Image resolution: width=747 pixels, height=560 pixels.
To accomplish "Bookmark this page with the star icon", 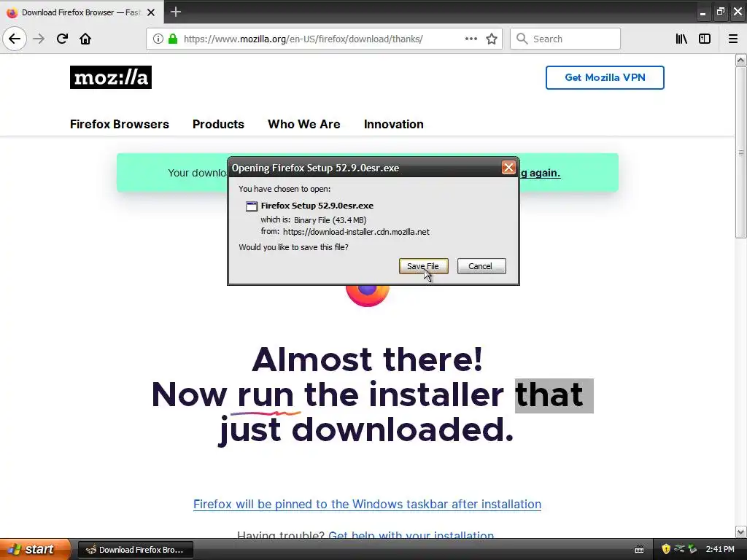I will click(492, 39).
